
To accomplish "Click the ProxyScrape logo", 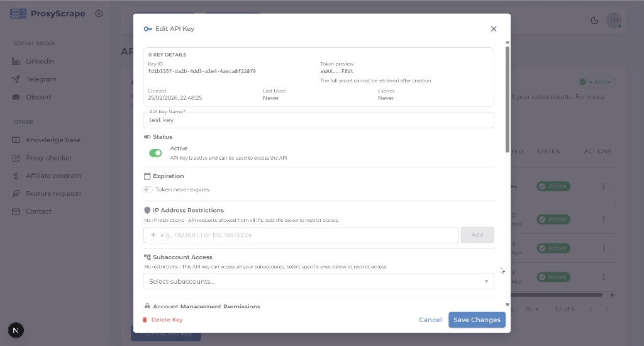I will pos(48,14).
